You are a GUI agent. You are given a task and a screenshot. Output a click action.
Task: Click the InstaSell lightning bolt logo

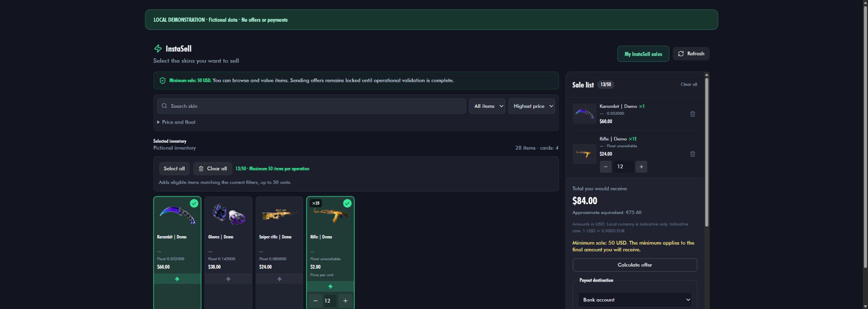tap(158, 49)
